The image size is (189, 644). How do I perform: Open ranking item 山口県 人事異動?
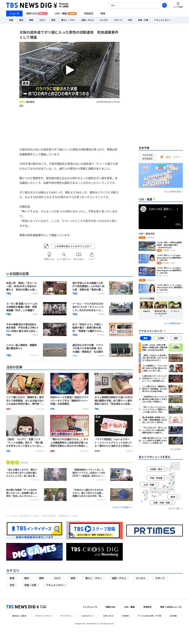tap(161, 347)
